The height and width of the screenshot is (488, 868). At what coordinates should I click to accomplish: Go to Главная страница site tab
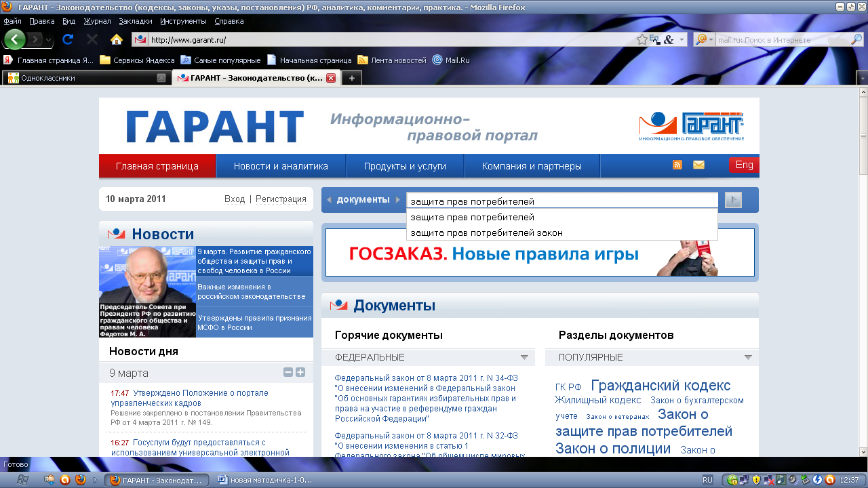[157, 166]
